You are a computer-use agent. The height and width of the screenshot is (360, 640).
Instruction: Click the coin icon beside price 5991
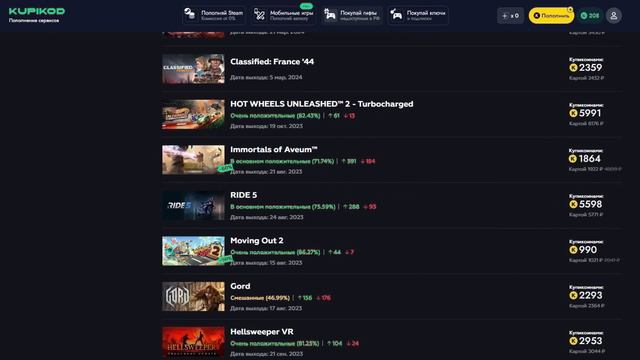tap(573, 113)
